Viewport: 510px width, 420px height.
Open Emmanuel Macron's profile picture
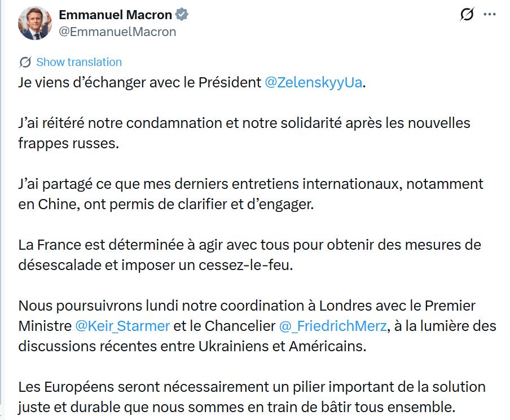click(35, 23)
